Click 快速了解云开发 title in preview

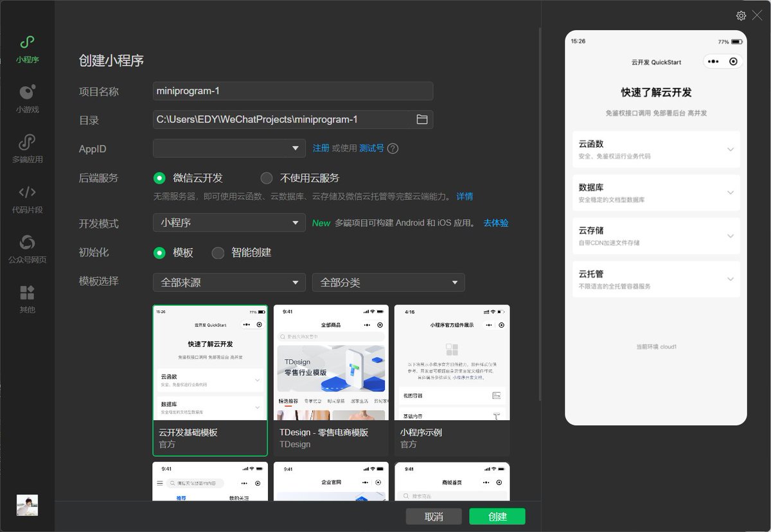tap(656, 93)
